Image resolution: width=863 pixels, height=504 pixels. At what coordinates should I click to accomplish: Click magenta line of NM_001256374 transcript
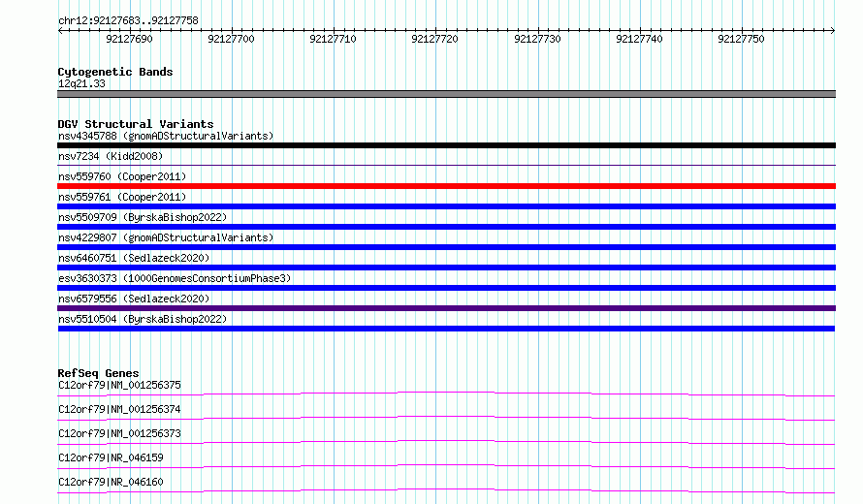(x=446, y=418)
